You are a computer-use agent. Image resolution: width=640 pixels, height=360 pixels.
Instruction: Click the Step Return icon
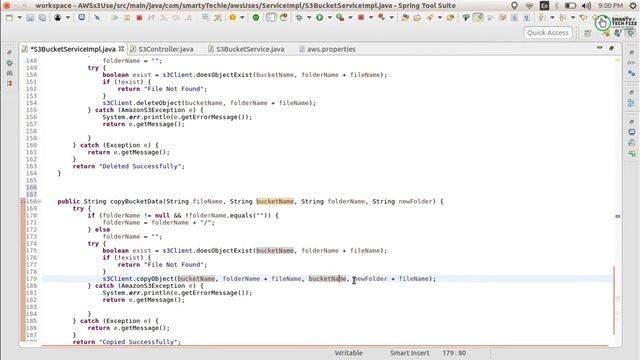tap(188, 18)
